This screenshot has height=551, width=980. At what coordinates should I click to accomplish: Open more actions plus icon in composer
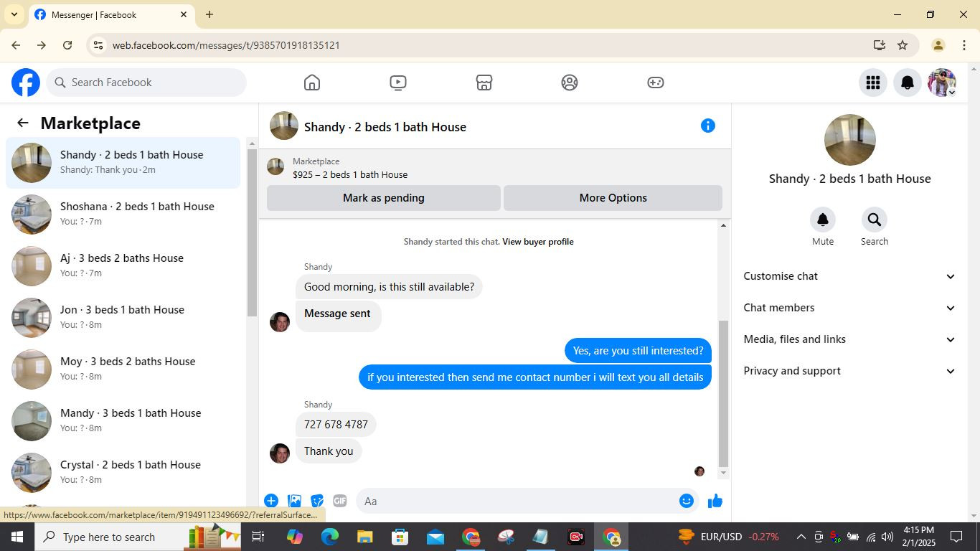(271, 501)
